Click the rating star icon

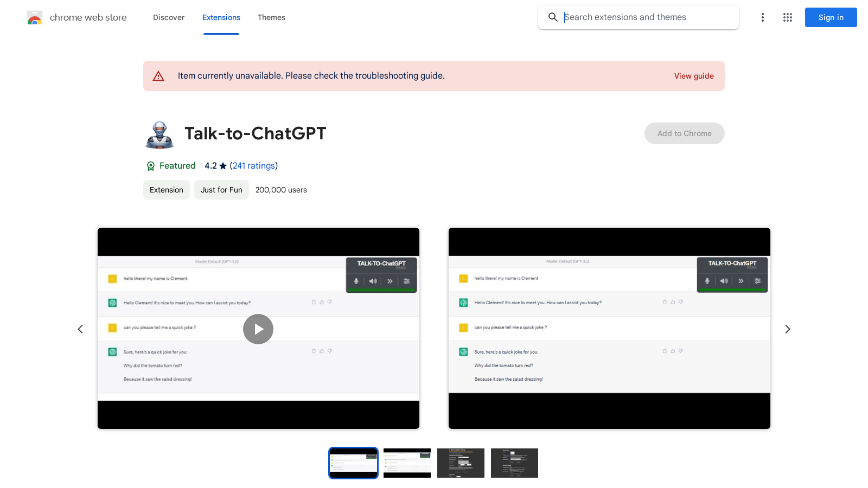pyautogui.click(x=223, y=166)
